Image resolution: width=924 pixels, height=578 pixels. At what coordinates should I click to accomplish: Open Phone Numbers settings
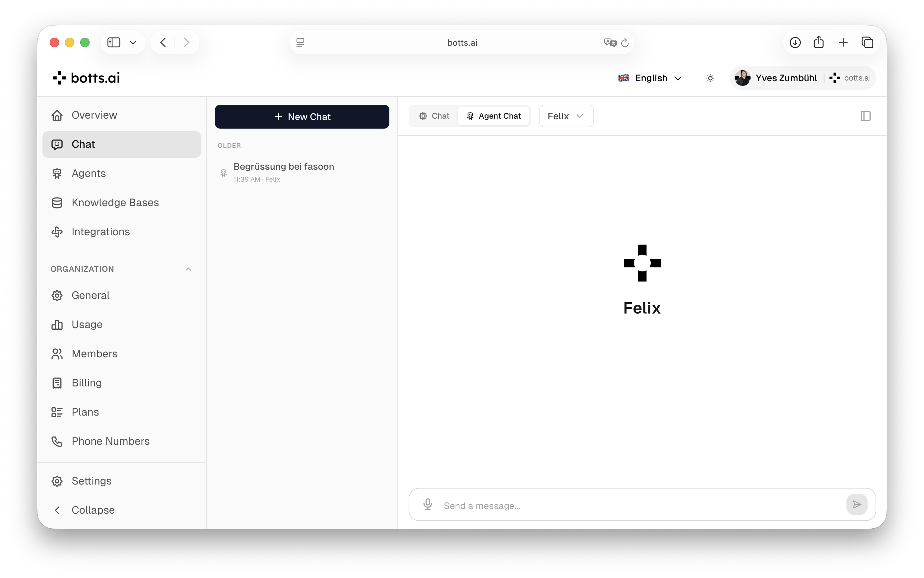point(122,441)
